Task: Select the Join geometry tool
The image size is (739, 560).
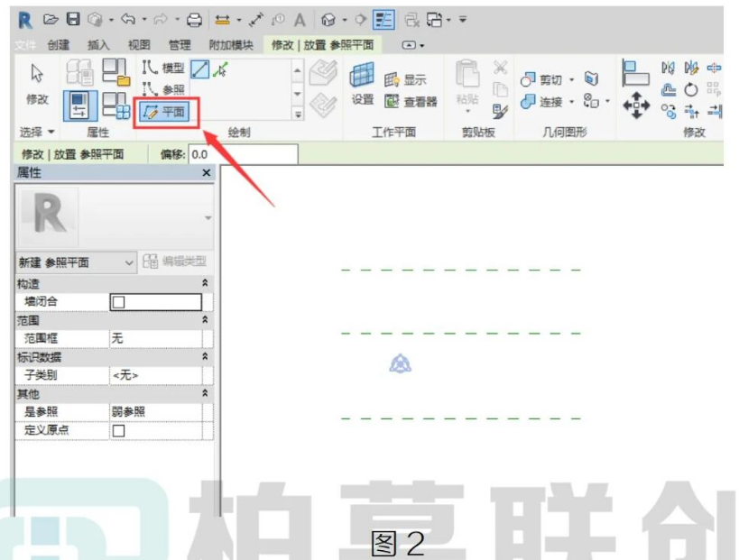Action: [x=541, y=101]
